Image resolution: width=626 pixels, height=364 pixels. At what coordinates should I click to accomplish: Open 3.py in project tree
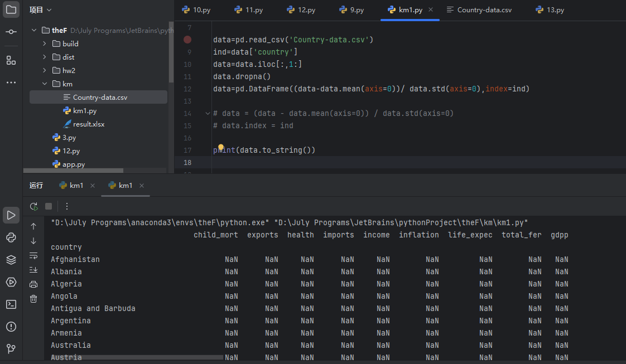(64, 137)
